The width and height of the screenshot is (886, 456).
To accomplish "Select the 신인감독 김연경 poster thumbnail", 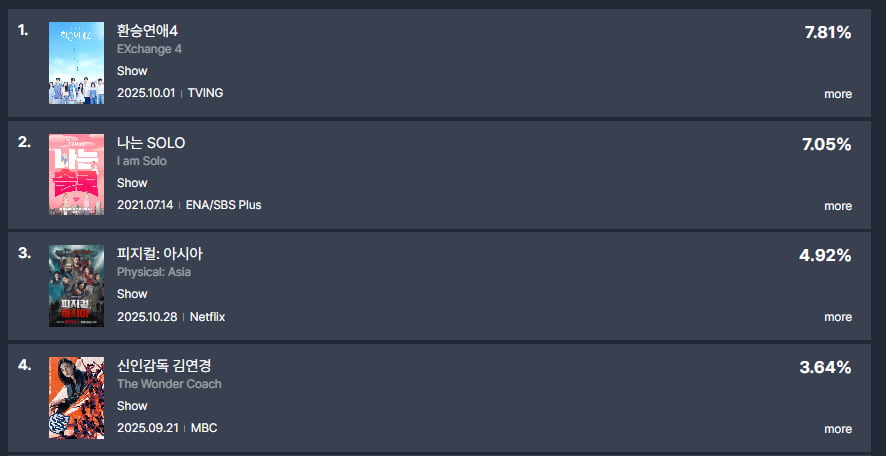I will pos(76,398).
